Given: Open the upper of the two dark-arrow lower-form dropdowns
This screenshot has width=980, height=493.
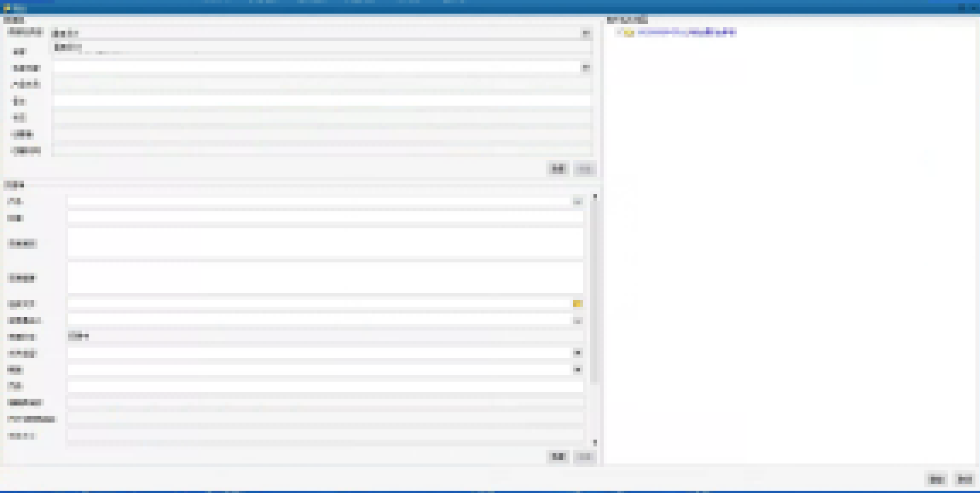Looking at the screenshot, I should click(x=578, y=353).
